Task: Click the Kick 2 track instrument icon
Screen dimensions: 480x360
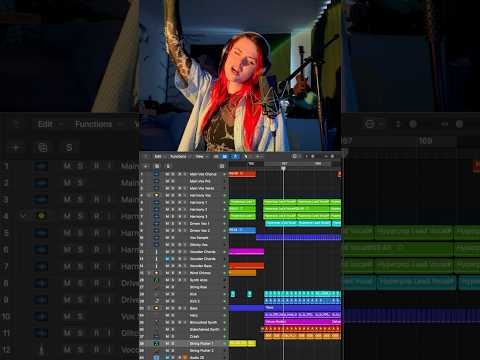Action: coord(156,301)
